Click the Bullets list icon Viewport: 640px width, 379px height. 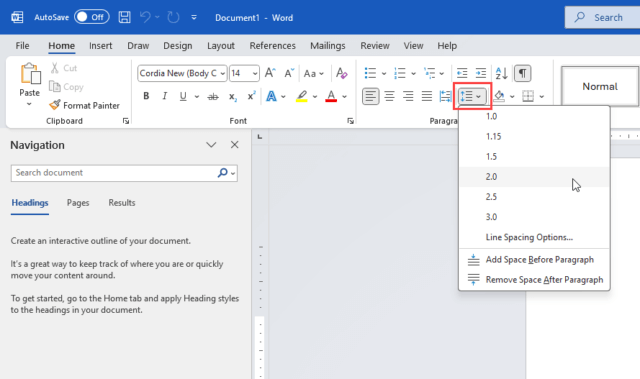(370, 73)
